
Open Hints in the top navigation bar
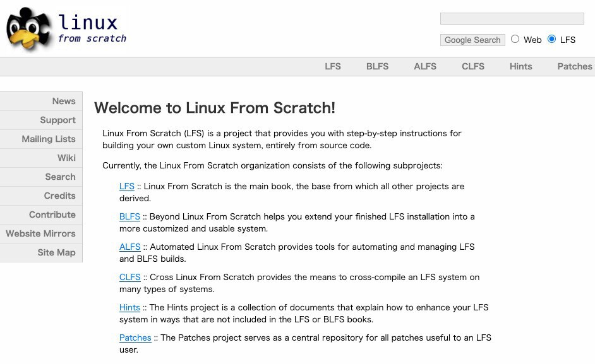(520, 66)
